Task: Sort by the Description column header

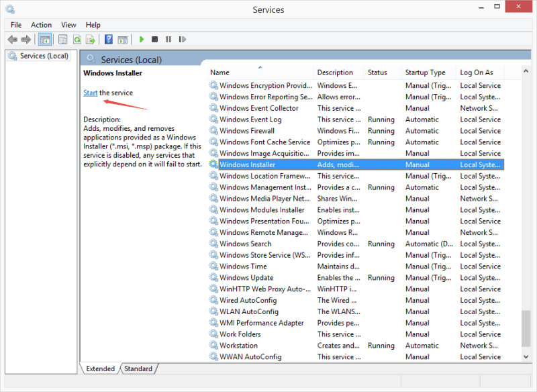Action: (x=339, y=72)
